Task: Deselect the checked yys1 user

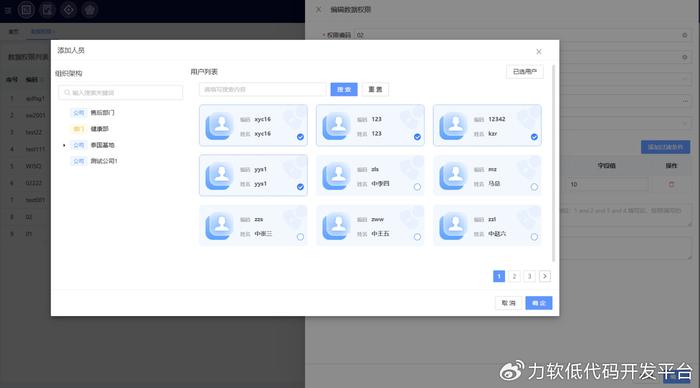Action: 300,187
